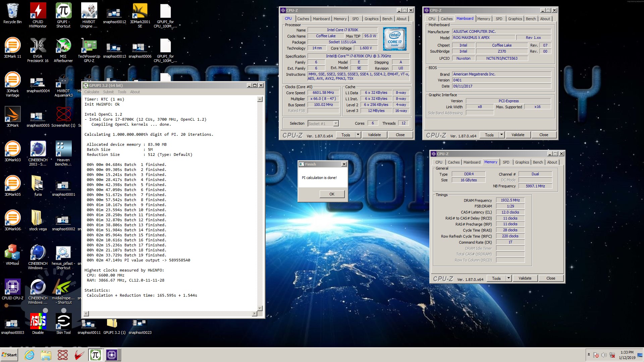
Task: Click the ROG MAXIMUS X APEX model field
Action: 483,38
